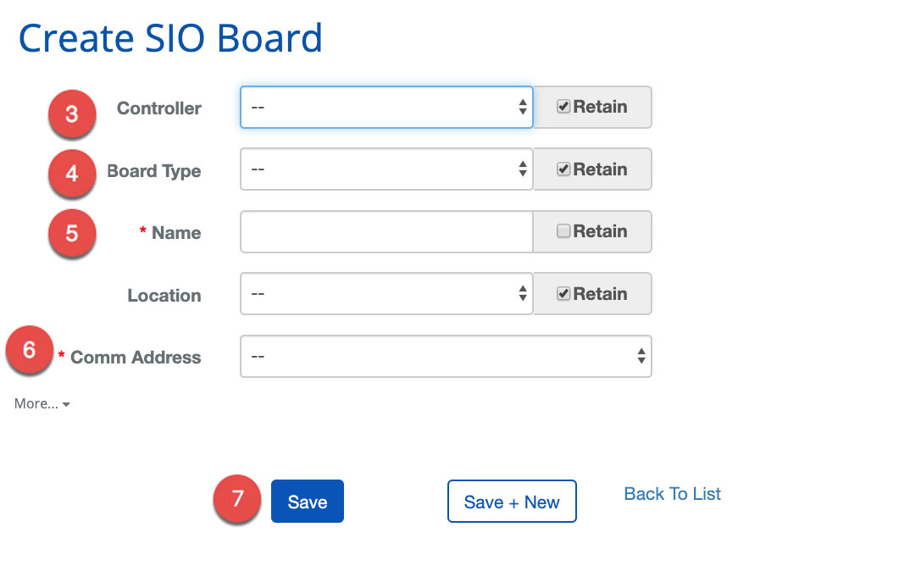Click inside the Name text field
921x588 pixels.
point(386,231)
